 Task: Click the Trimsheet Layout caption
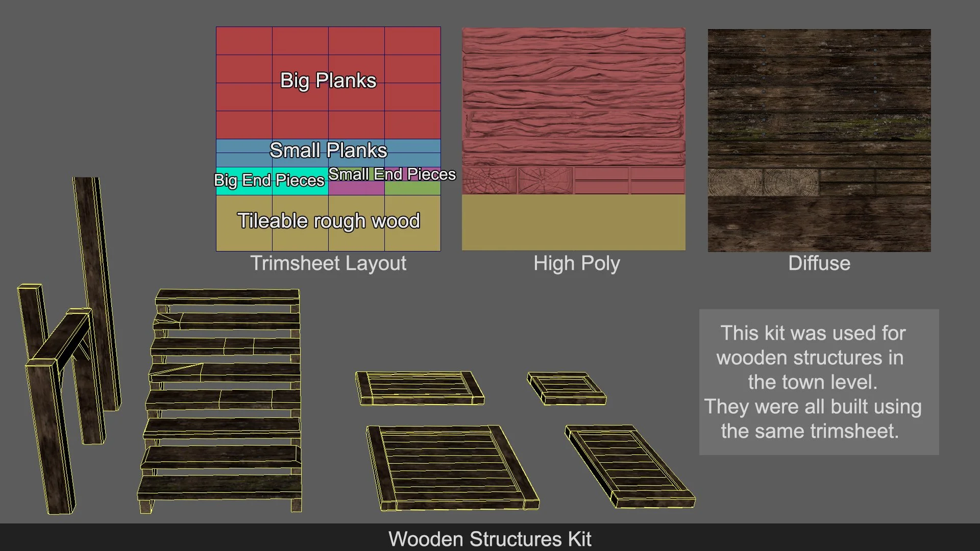pyautogui.click(x=328, y=263)
